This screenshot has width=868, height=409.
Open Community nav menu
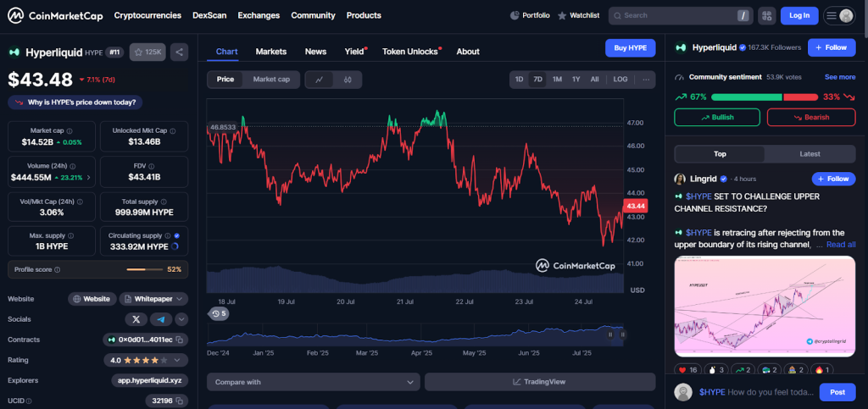point(314,15)
